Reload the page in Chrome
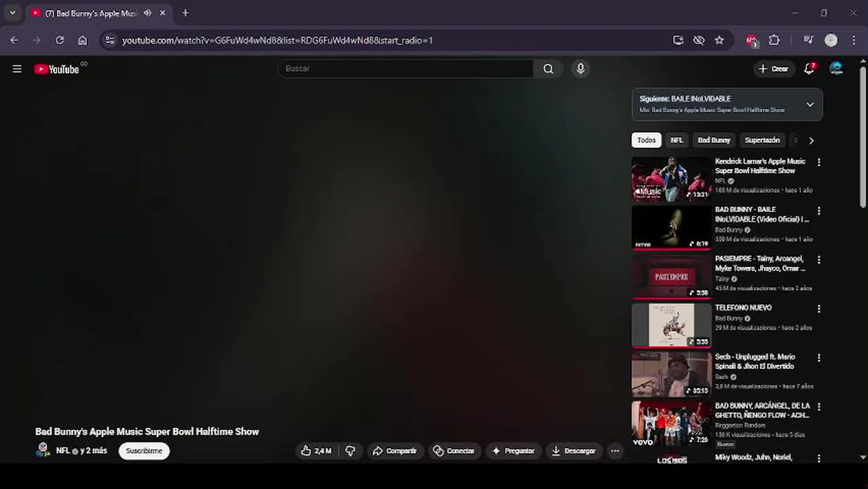 (x=60, y=40)
